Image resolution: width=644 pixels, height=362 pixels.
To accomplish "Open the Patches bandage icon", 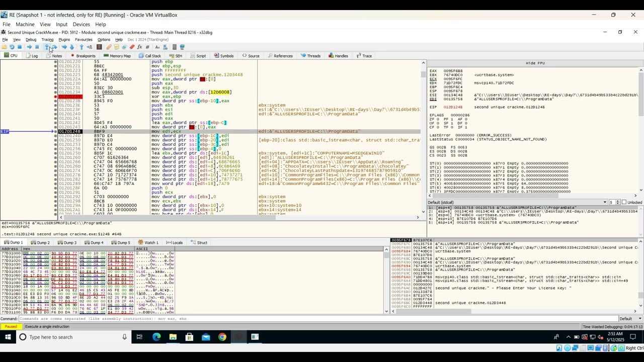I will click(109, 47).
